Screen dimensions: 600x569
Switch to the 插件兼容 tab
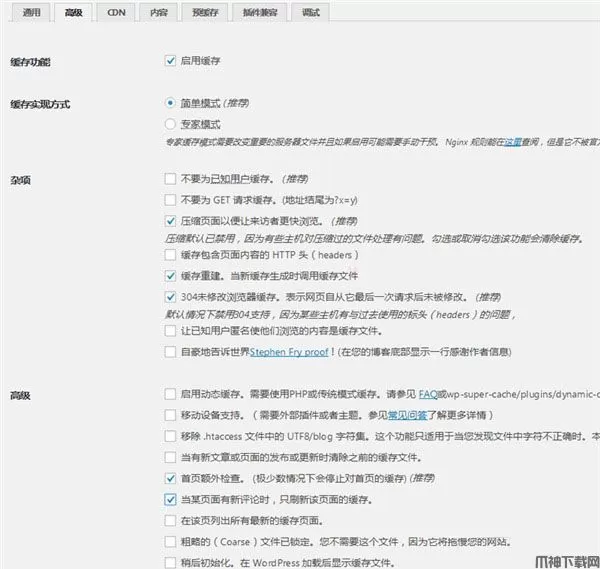pyautogui.click(x=261, y=13)
